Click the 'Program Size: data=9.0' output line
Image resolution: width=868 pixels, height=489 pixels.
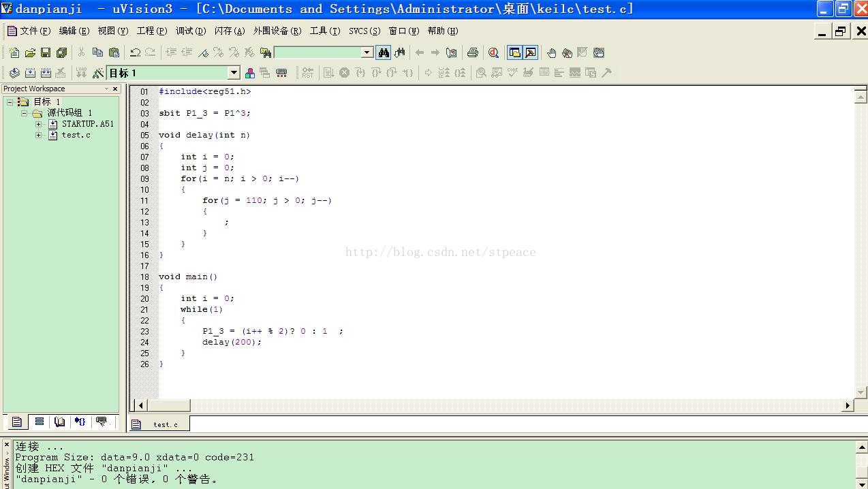134,458
